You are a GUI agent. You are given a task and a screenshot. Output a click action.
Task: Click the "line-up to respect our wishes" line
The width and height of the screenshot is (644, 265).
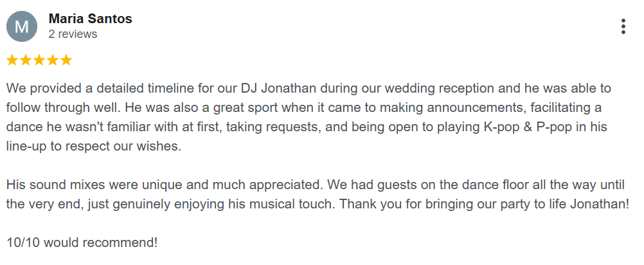pyautogui.click(x=94, y=147)
